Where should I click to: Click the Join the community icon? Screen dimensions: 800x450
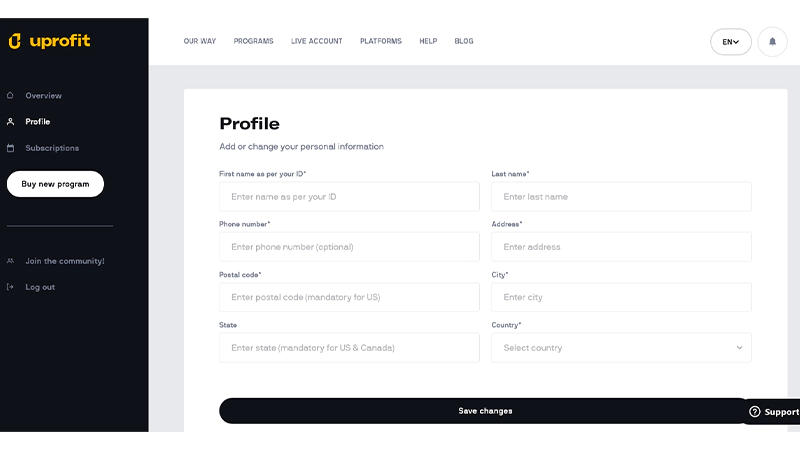click(10, 261)
